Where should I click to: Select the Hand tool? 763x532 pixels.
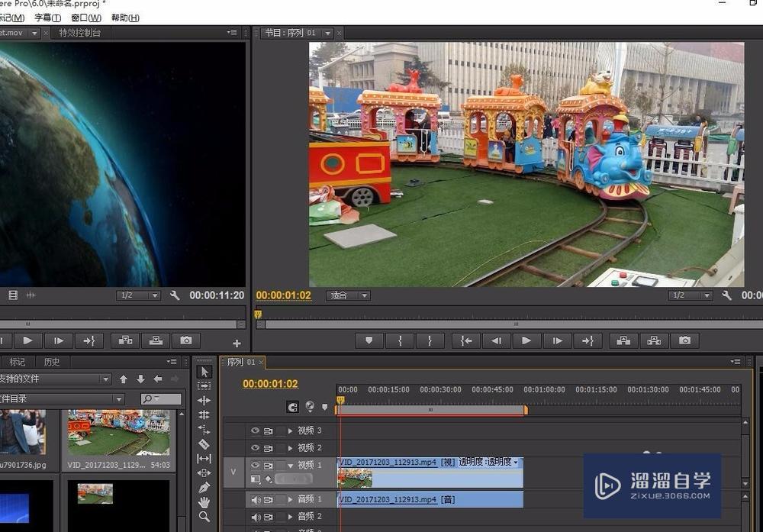tap(204, 501)
